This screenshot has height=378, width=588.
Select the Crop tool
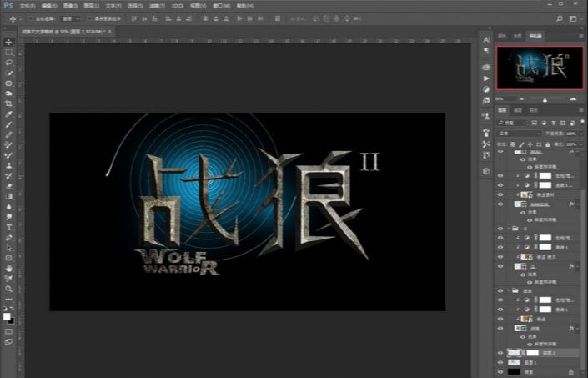8,103
